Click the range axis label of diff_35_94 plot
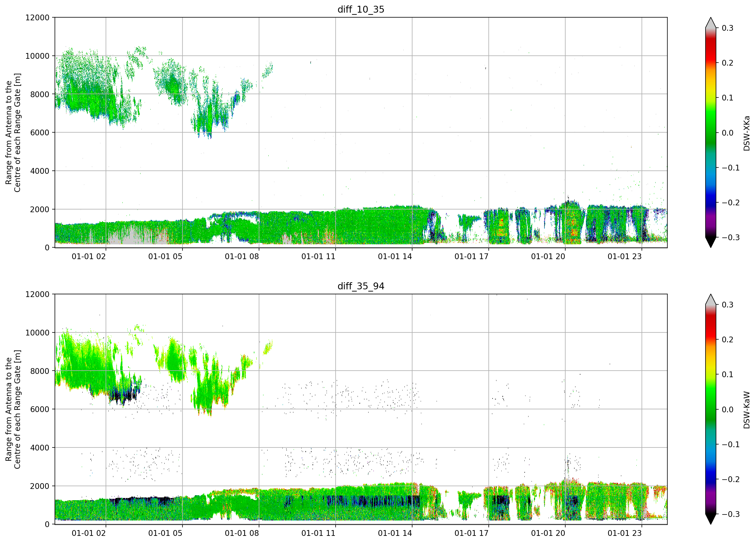The width and height of the screenshot is (756, 543). click(x=13, y=409)
